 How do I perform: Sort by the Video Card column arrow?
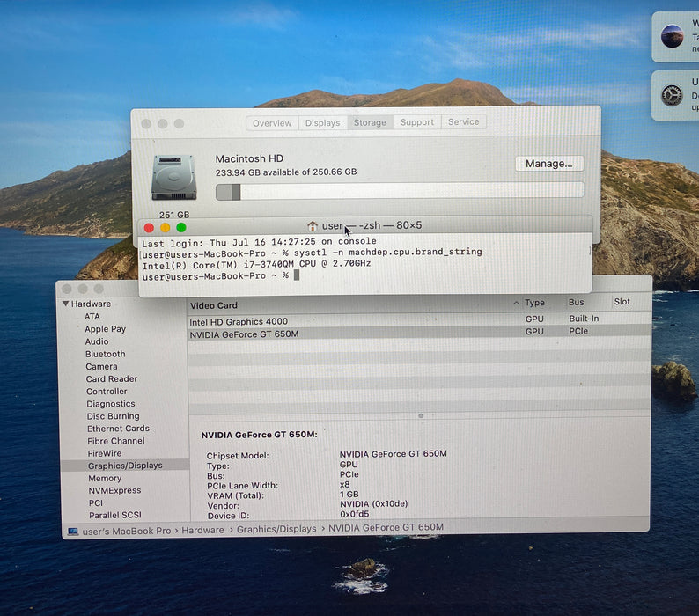(x=516, y=303)
